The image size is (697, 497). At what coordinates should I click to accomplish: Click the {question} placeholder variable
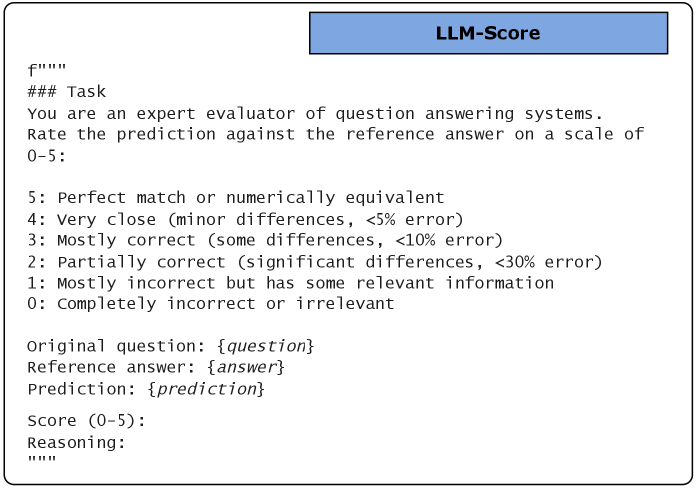[x=265, y=346]
